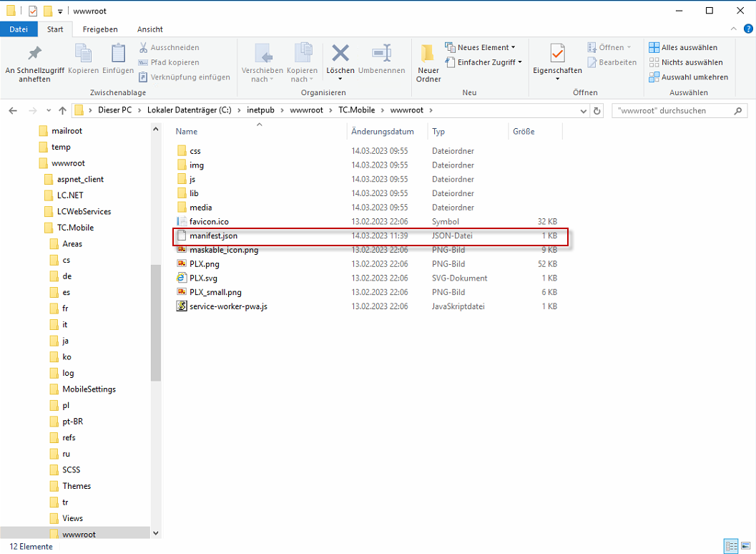This screenshot has width=756, height=554.
Task: Select the MobileSettings folder in tree
Action: 89,389
